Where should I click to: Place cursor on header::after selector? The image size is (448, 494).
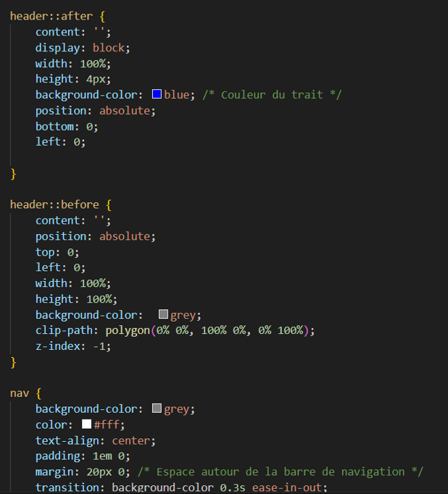click(51, 16)
